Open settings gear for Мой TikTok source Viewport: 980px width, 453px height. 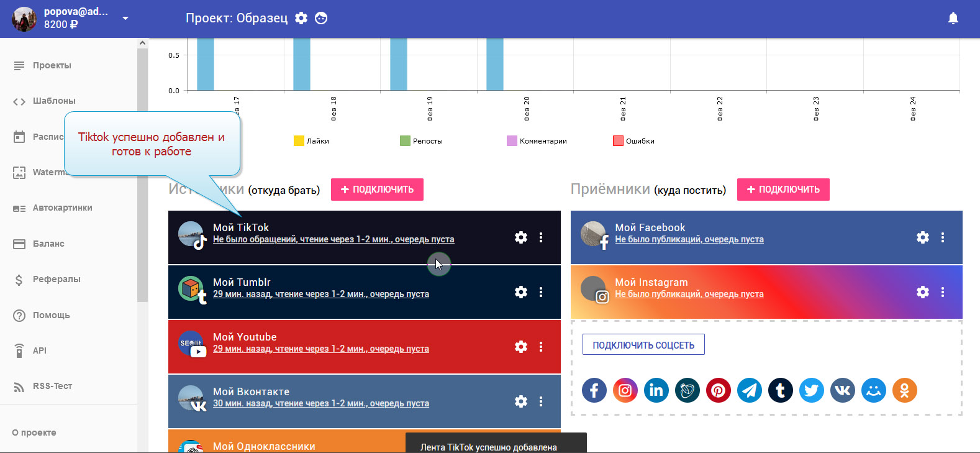coord(520,237)
